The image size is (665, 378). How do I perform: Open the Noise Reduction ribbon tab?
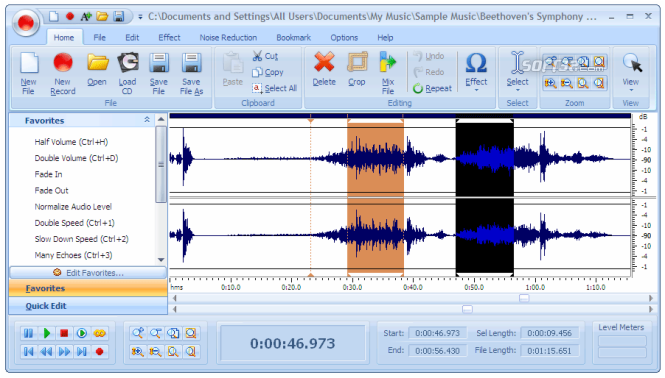(x=228, y=38)
